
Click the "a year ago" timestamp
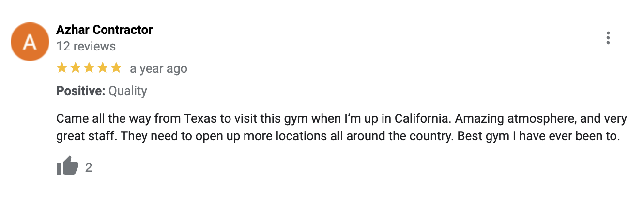click(158, 69)
